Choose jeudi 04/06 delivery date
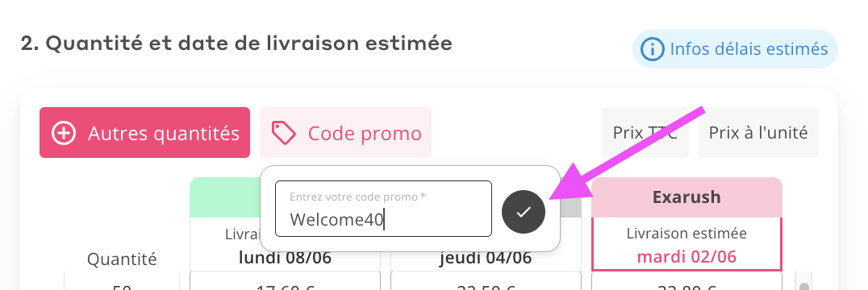 (486, 258)
